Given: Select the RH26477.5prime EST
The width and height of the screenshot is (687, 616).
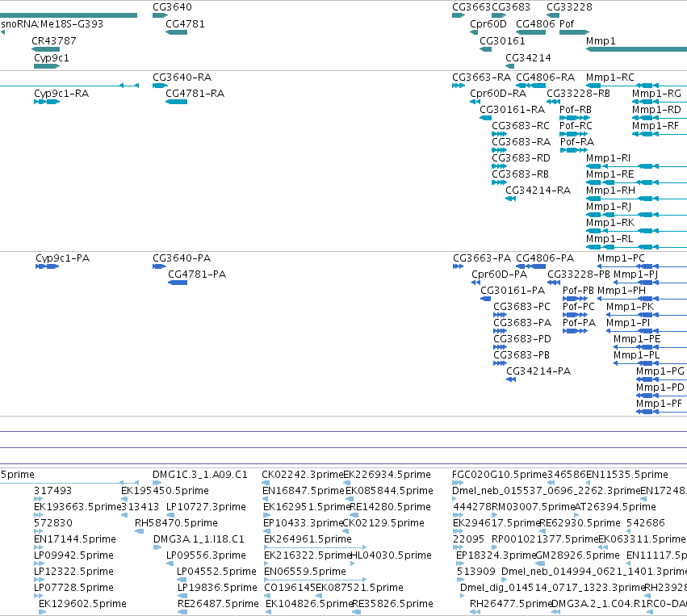Looking at the screenshot, I should [x=475, y=613].
